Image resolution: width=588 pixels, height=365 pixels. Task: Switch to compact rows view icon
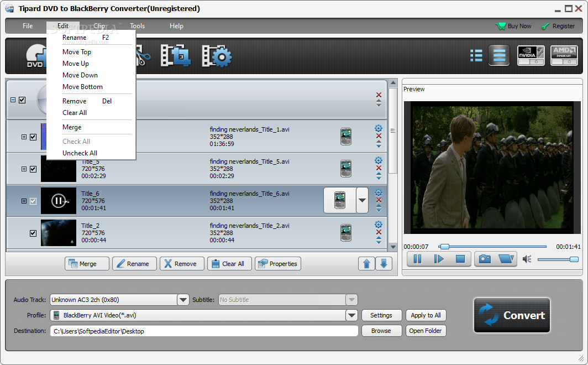tap(499, 55)
